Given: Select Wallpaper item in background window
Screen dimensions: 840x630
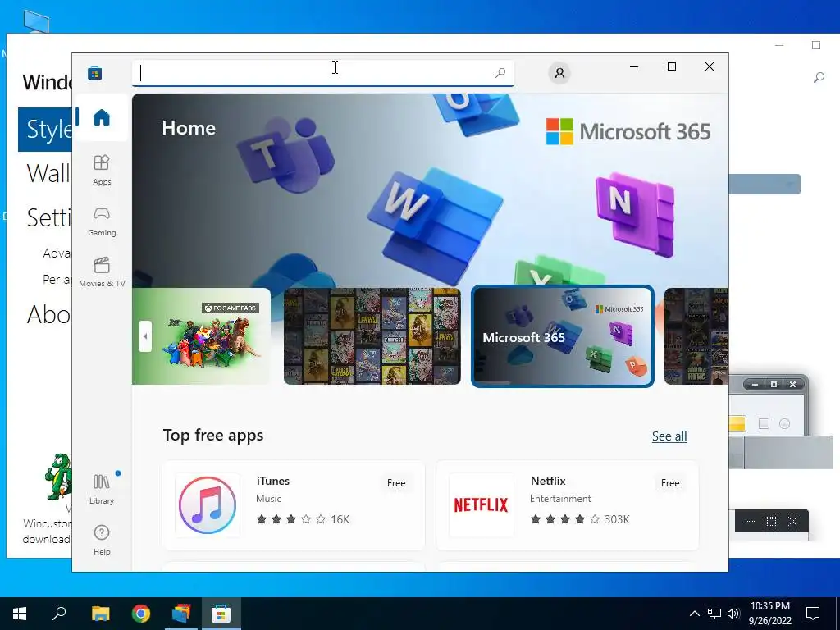Looking at the screenshot, I should (48, 173).
